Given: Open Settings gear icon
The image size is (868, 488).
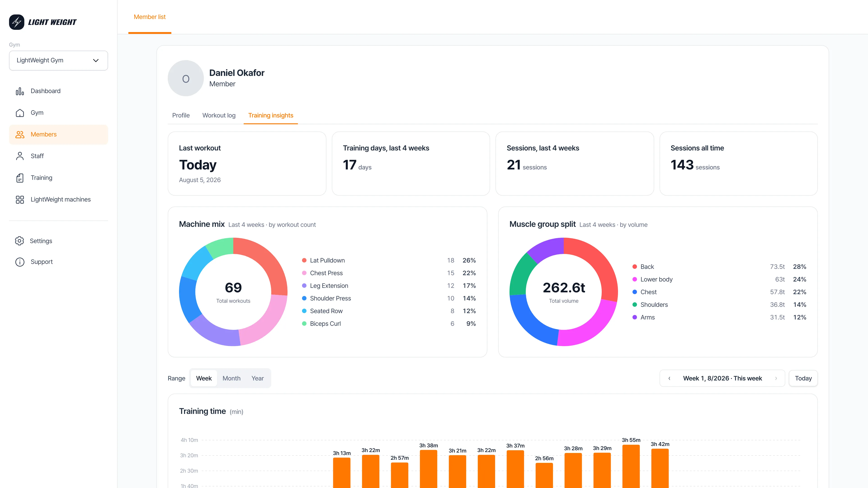Looking at the screenshot, I should [x=19, y=241].
